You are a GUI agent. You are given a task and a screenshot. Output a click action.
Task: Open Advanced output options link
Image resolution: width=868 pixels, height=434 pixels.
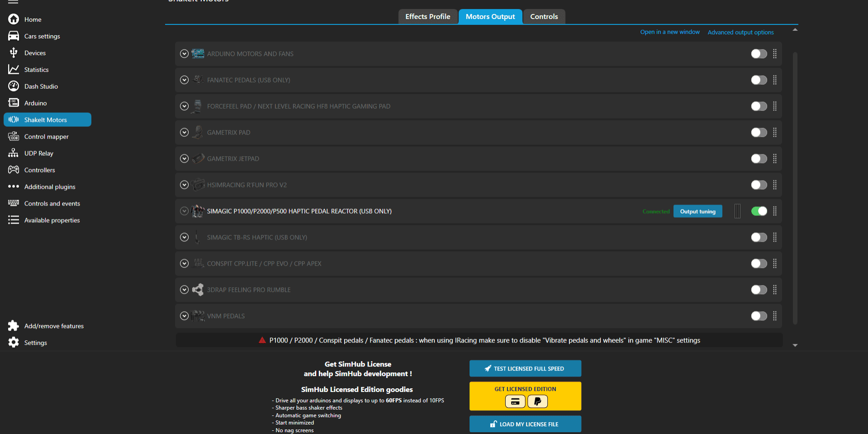coord(740,32)
